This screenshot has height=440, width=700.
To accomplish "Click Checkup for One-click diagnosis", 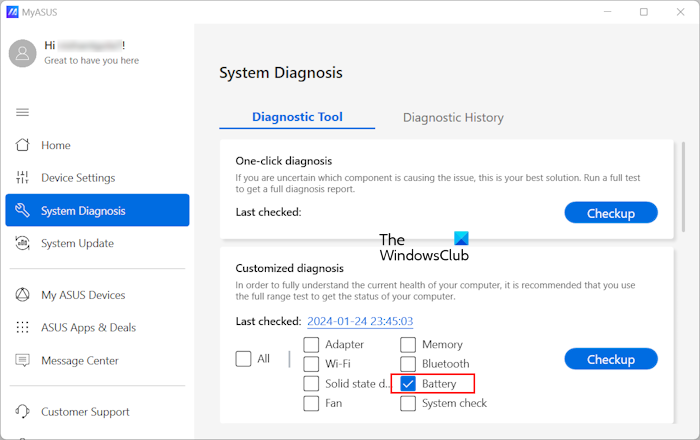I will tap(610, 212).
